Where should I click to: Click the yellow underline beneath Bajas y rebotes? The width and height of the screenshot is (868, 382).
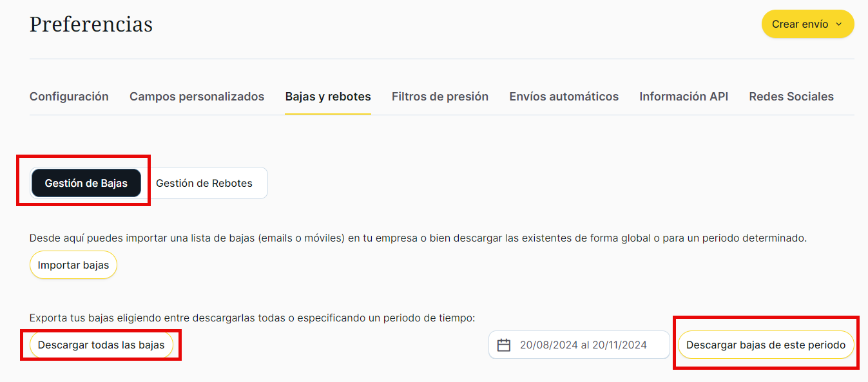tap(328, 114)
